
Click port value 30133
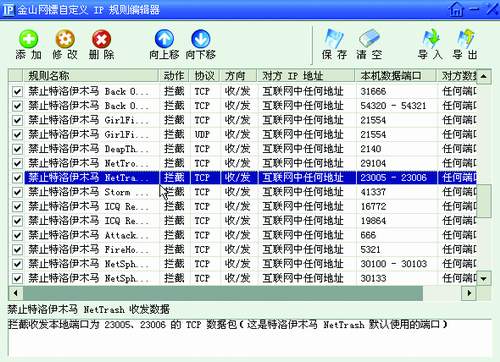click(x=373, y=278)
